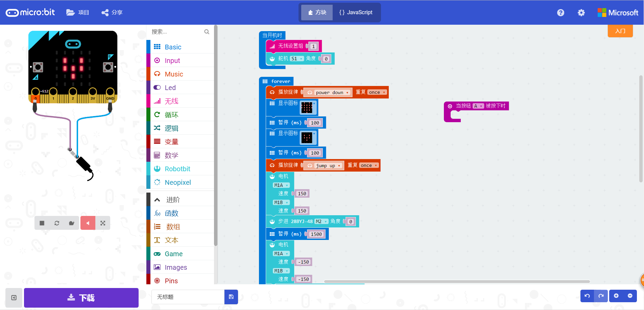Open the 数组 arrays category
This screenshot has width=644, height=310.
pos(180,227)
